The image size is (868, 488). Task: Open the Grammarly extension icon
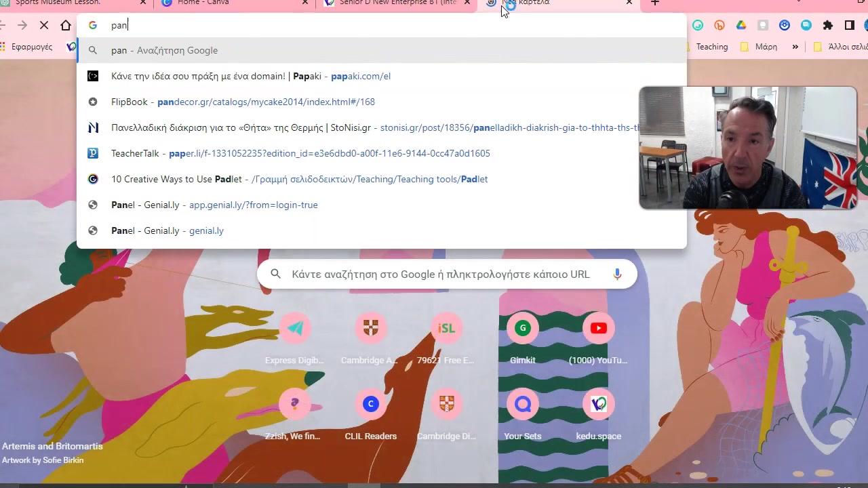pos(698,25)
